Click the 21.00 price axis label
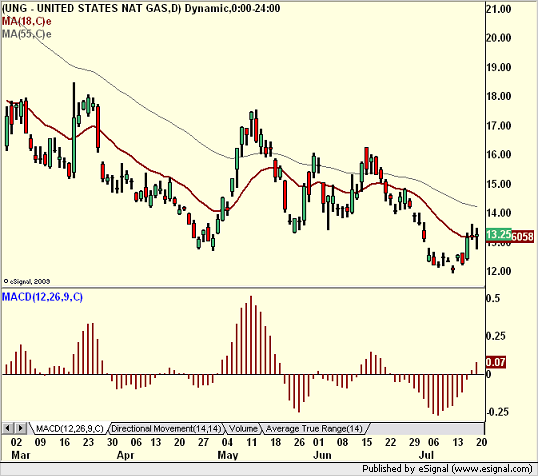The image size is (538, 476). tap(499, 9)
